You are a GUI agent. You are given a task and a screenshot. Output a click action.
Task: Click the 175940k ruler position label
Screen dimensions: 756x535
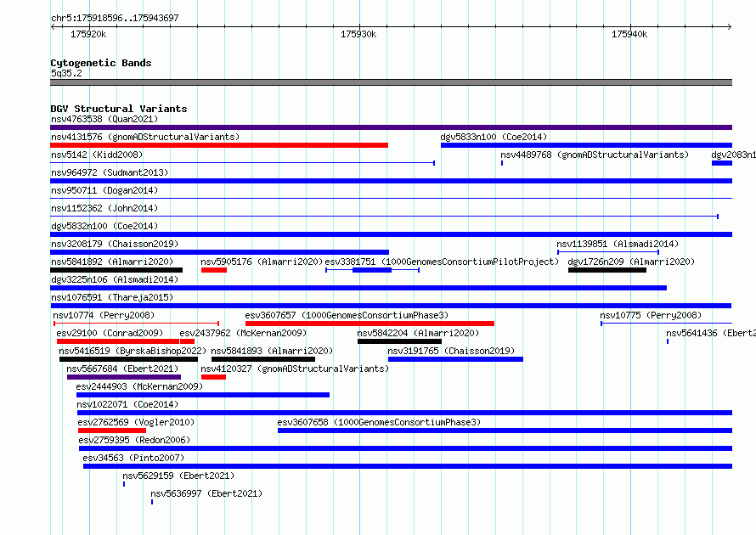pos(629,34)
